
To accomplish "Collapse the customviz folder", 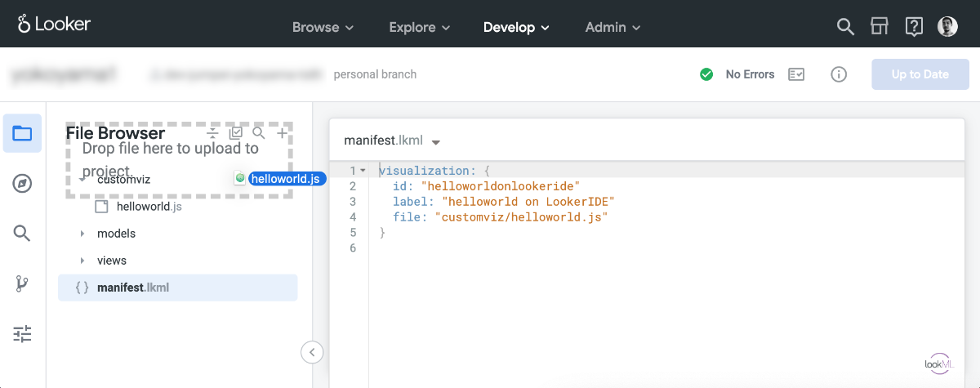I will pyautogui.click(x=82, y=180).
